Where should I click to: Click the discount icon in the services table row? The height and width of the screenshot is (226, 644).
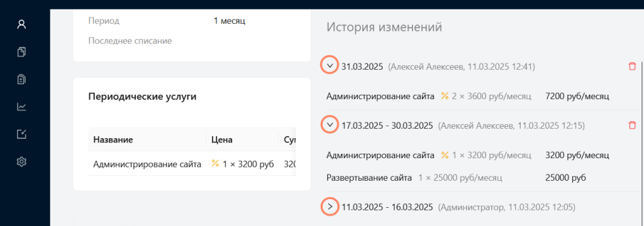click(x=215, y=164)
